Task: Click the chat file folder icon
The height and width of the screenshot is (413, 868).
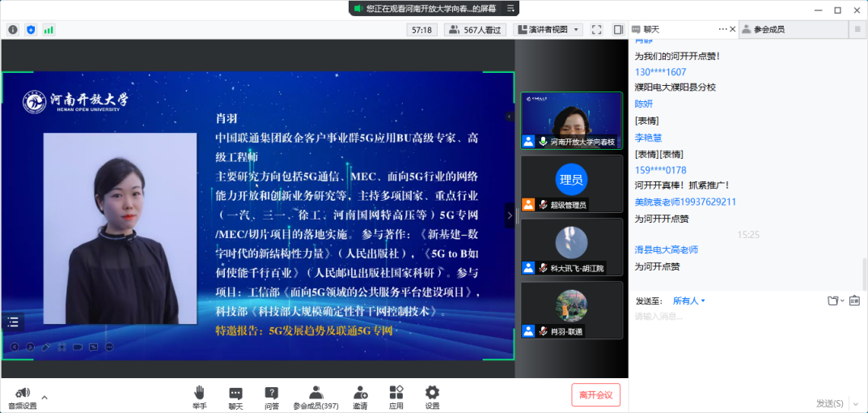Action: pos(833,301)
